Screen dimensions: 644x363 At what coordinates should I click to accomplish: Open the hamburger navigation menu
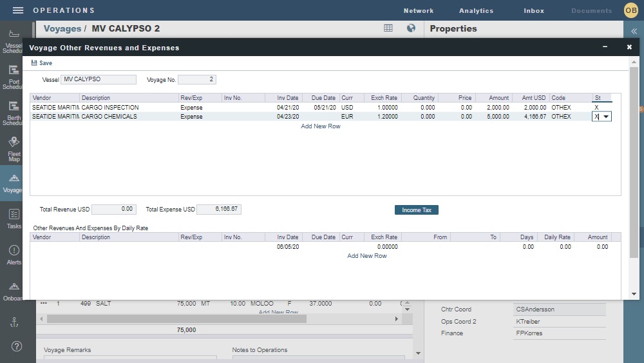pos(18,10)
